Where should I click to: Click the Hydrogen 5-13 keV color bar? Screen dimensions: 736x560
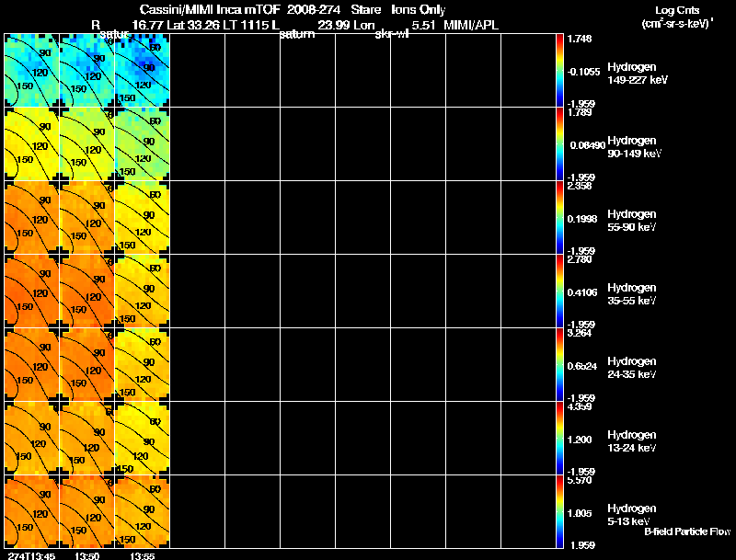[559, 511]
